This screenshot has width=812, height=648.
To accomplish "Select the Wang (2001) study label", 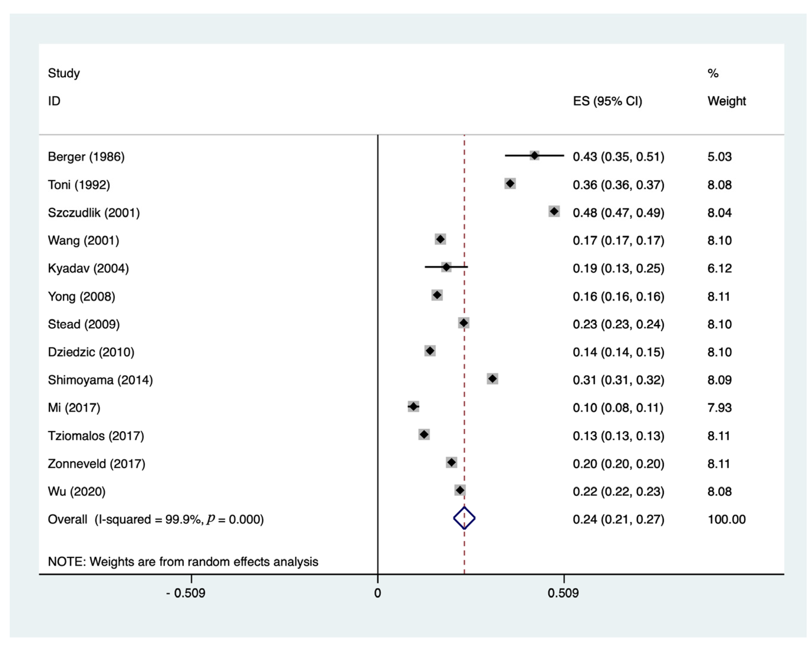I will point(84,240).
